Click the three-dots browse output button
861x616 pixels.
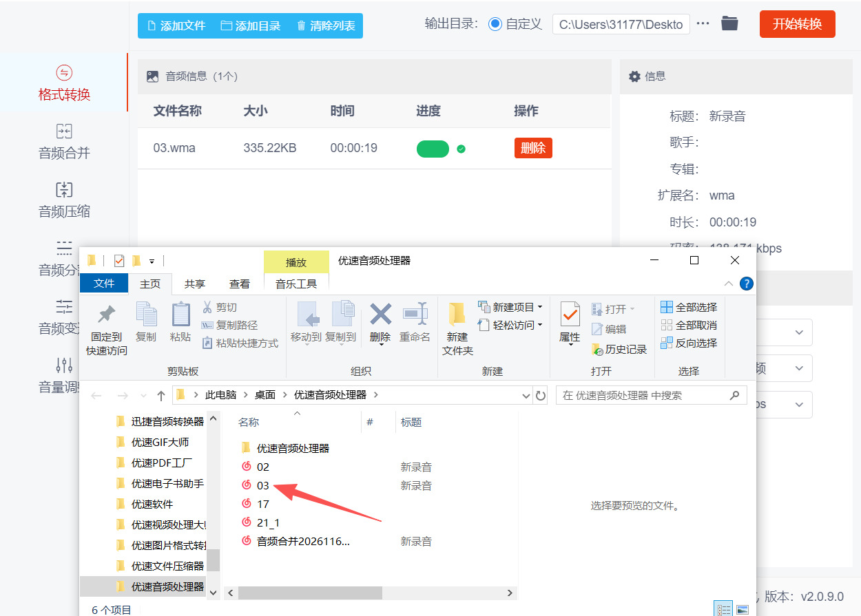[703, 24]
